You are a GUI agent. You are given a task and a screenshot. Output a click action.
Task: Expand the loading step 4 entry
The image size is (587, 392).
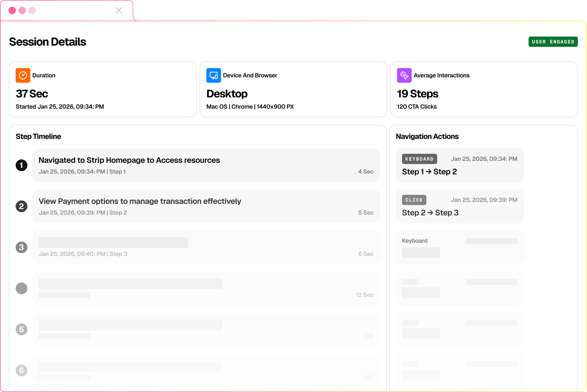click(x=206, y=288)
